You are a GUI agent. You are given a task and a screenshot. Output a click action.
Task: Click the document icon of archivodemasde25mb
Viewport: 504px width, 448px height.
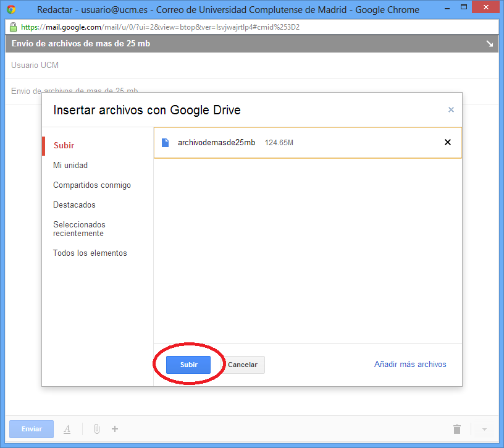165,143
